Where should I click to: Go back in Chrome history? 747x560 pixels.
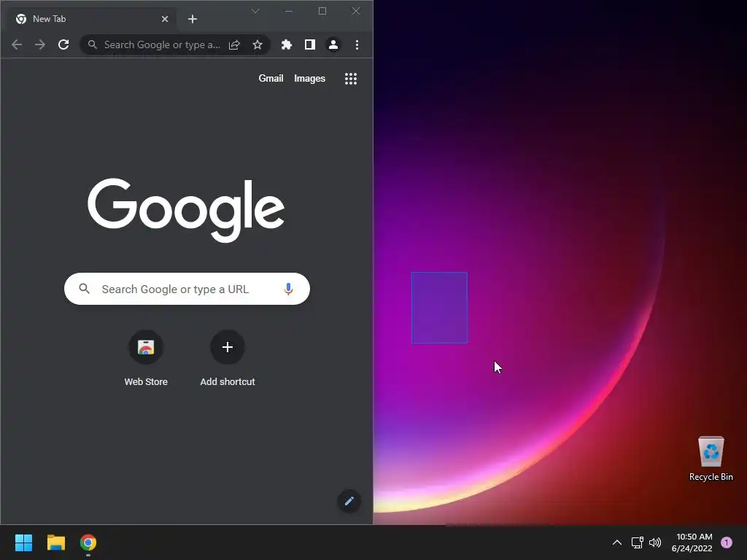17,44
